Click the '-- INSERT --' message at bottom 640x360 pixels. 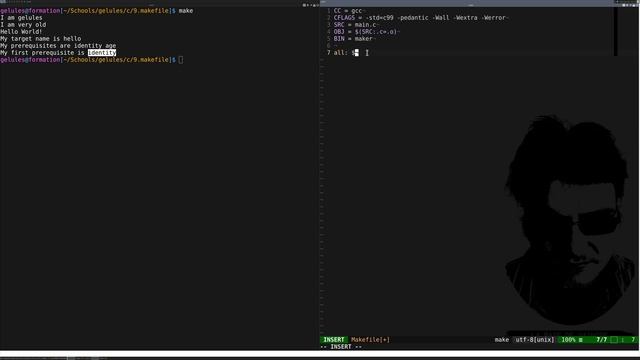341,347
